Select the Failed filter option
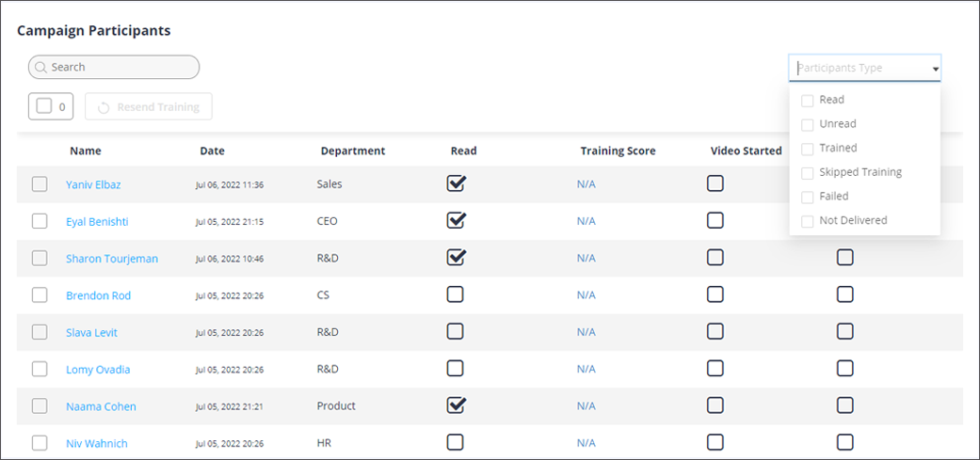Screen dimensions: 980x460 pos(833,197)
